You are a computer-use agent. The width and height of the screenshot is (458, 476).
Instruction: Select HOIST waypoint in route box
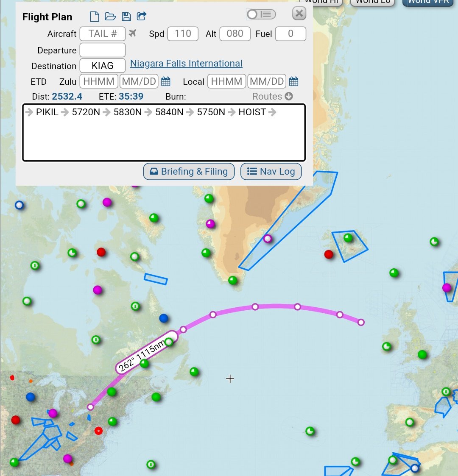(x=252, y=112)
